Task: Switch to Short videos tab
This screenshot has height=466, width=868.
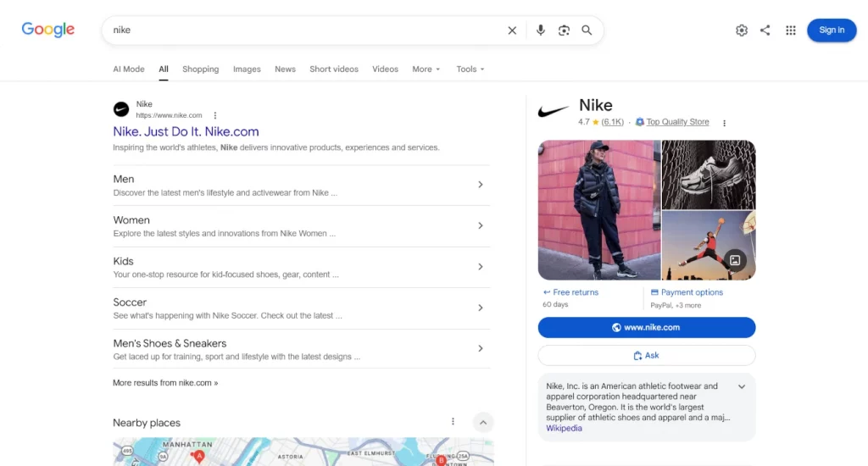Action: [334, 69]
